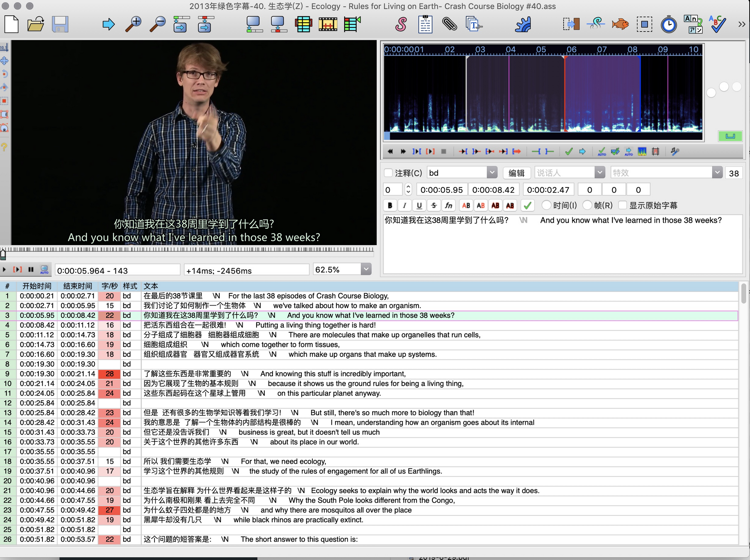750x560 pixels.
Task: Toggle the 注释(C) comment checkbox
Action: click(388, 173)
